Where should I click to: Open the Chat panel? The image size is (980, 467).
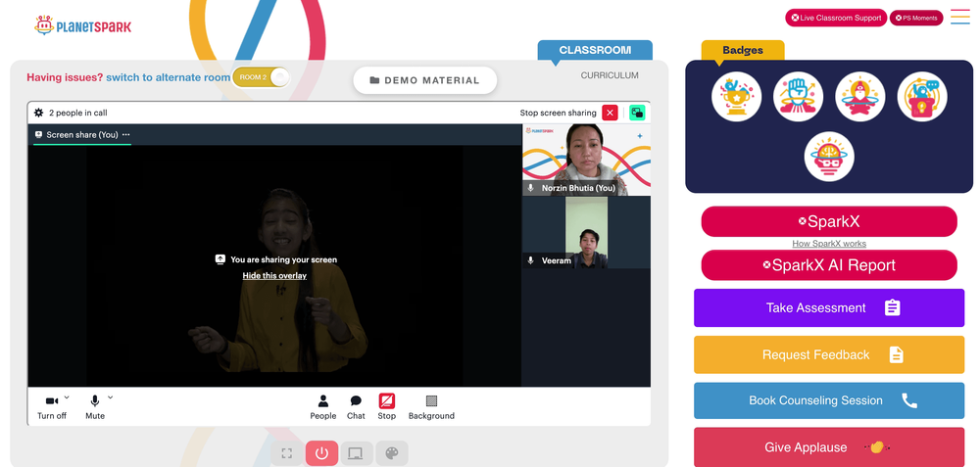tap(356, 407)
